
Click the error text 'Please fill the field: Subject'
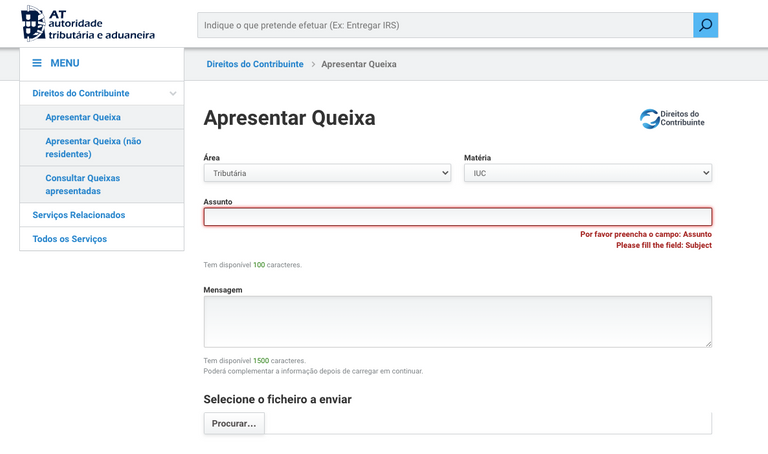(x=664, y=245)
